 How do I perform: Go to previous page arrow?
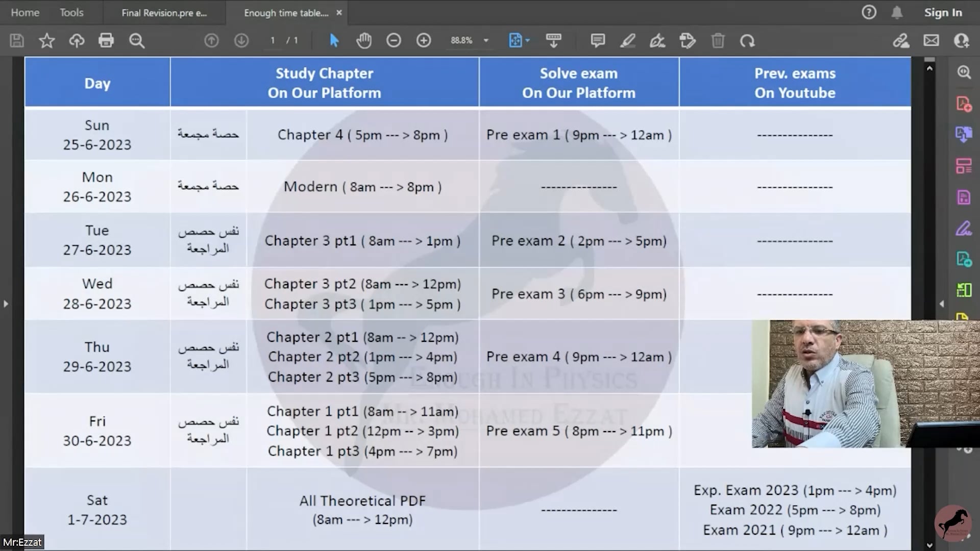211,40
